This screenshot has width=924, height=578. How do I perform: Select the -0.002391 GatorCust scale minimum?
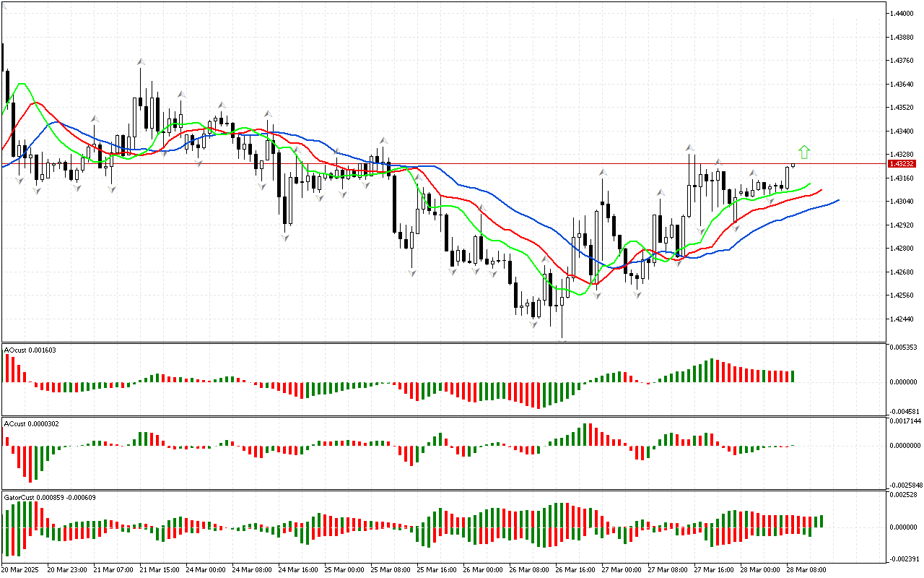903,558
